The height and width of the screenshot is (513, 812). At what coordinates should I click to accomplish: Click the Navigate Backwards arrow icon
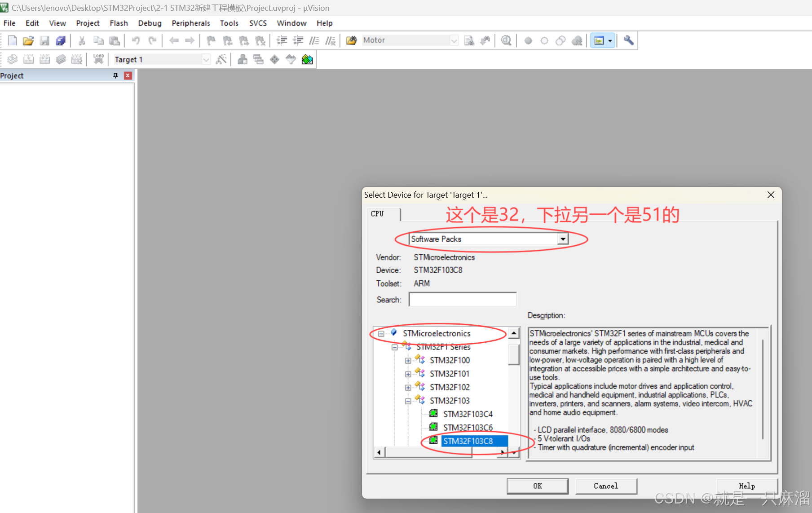(174, 40)
